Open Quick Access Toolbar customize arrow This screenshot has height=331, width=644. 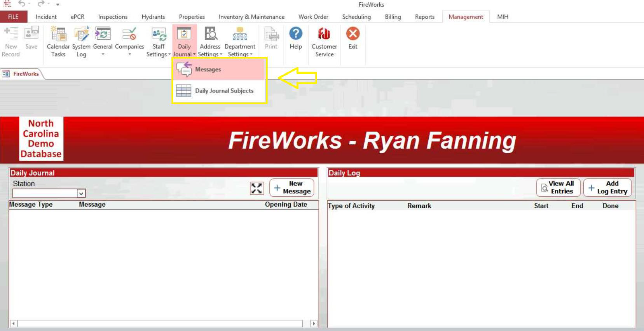pyautogui.click(x=58, y=4)
